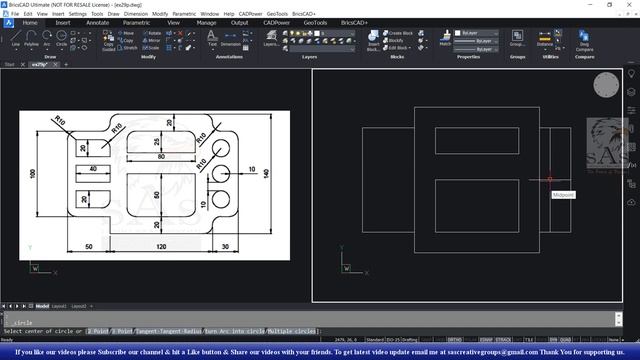The height and width of the screenshot is (360, 640).
Task: Toggle QUAD in status bar
Action: pos(566,340)
